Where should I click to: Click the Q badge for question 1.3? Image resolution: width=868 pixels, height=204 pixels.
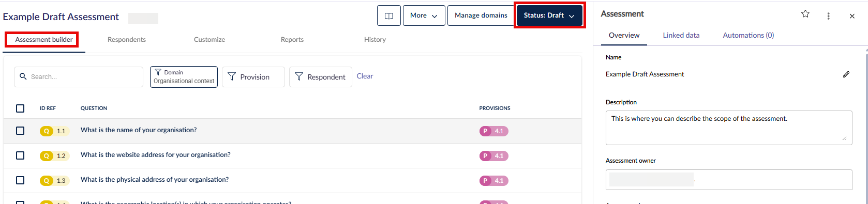(x=47, y=181)
